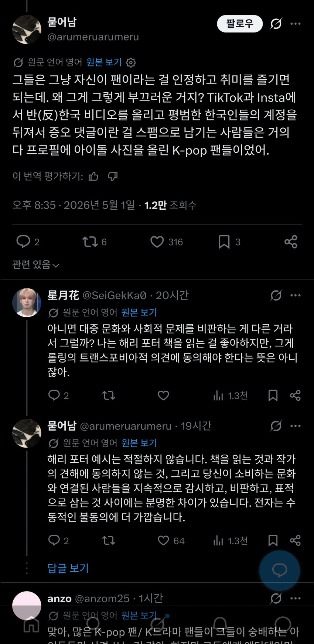Tap the 팔로우 follow button
This screenshot has height=644, width=314.
point(239,24)
